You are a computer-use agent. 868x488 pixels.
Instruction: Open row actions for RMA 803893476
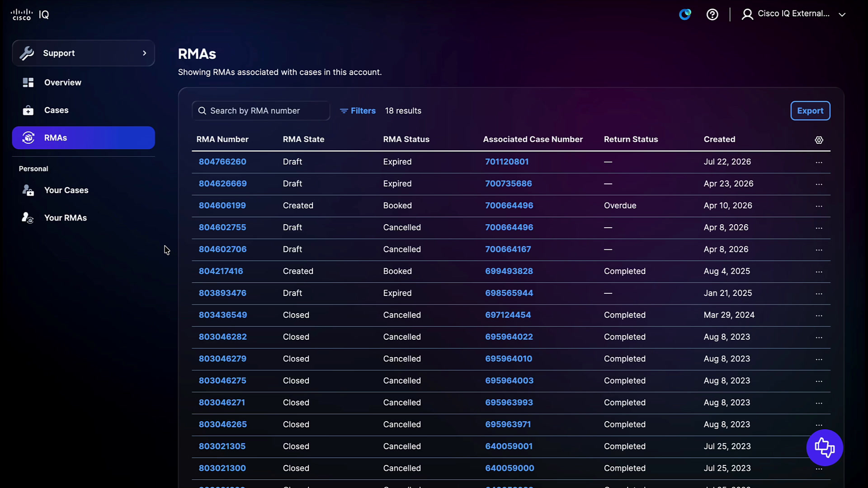coord(819,294)
